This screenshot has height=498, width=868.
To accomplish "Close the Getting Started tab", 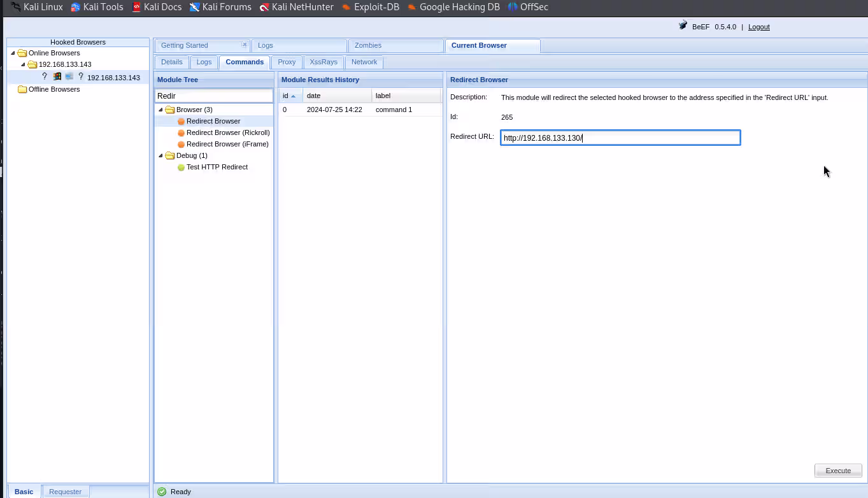I will (x=244, y=45).
